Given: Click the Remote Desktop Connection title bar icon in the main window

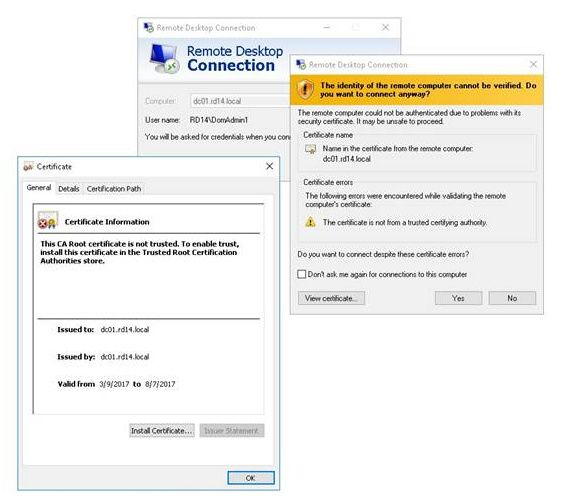Looking at the screenshot, I should [148, 28].
